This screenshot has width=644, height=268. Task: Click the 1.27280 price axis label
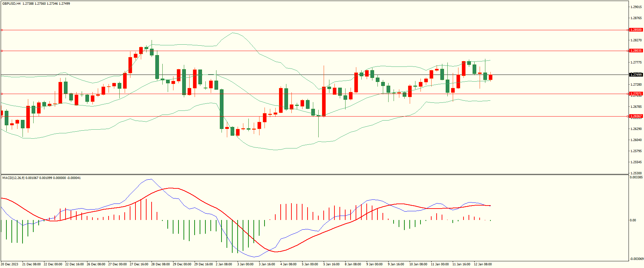pos(636,85)
